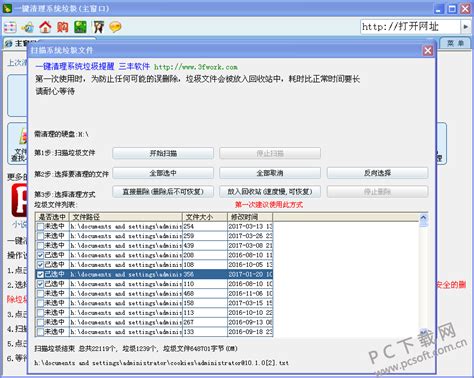Check the box for the 468-byte file row
This screenshot has width=474, height=378.
40,294
